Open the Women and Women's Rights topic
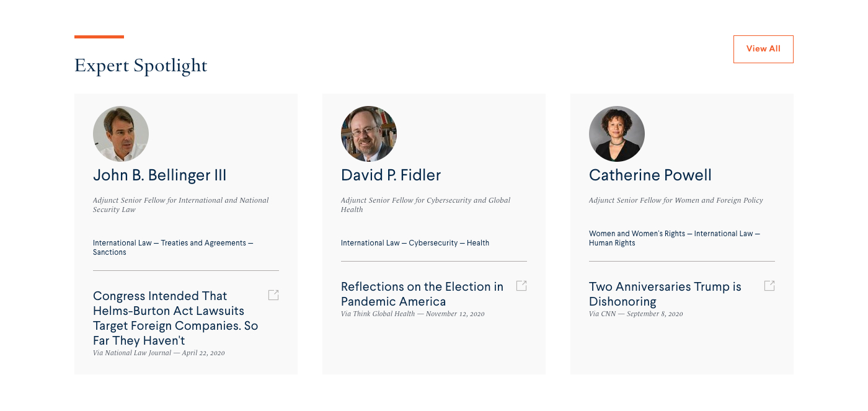 637,234
